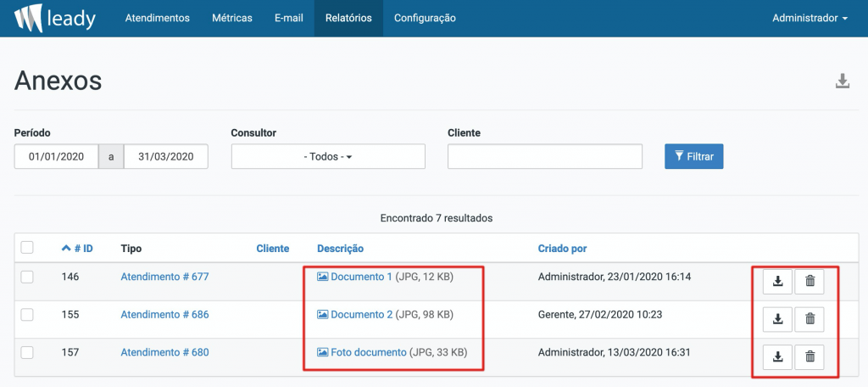Expand the Administrador user menu

point(810,19)
